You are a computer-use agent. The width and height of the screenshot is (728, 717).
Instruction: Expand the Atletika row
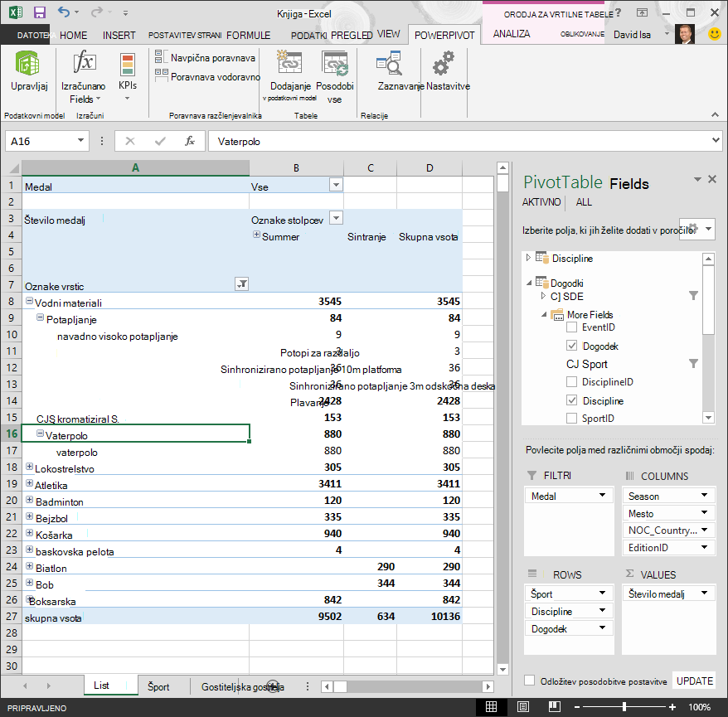(29, 483)
